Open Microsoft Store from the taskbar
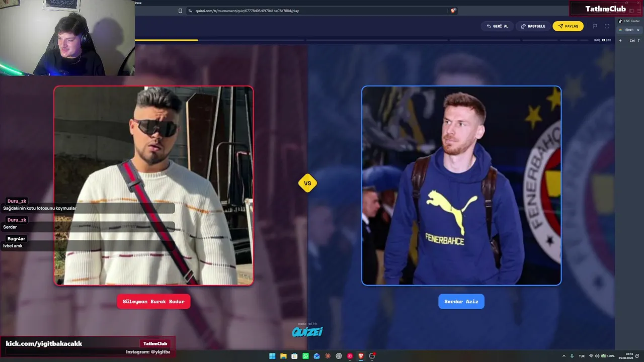Screen dimensions: 644x362 [x=294, y=356]
